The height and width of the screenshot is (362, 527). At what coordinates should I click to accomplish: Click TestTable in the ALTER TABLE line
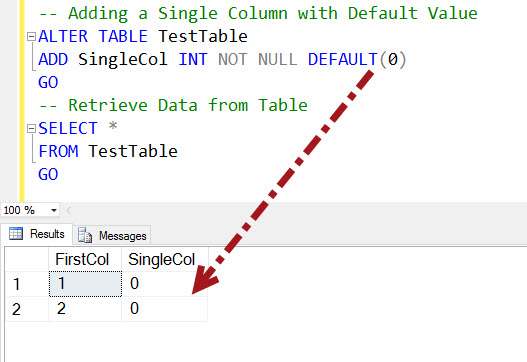pos(203,36)
